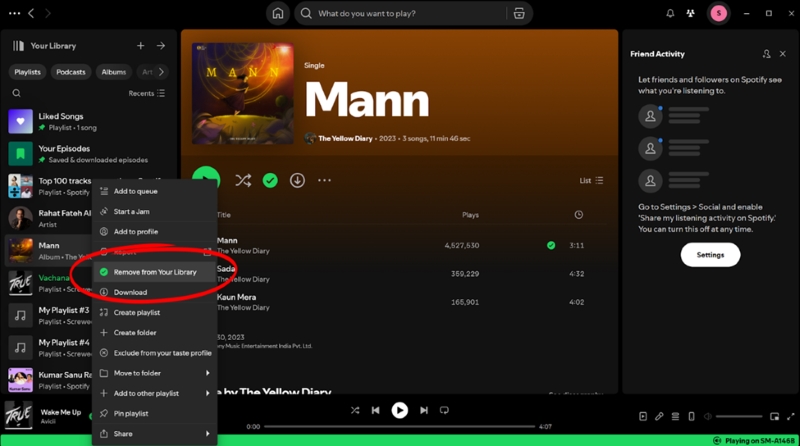Open the miniplayer
Viewport: 800px width, 446px height.
(774, 416)
